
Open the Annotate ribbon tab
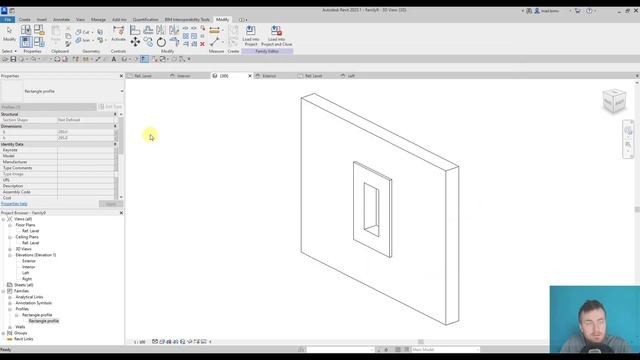pyautogui.click(x=62, y=20)
